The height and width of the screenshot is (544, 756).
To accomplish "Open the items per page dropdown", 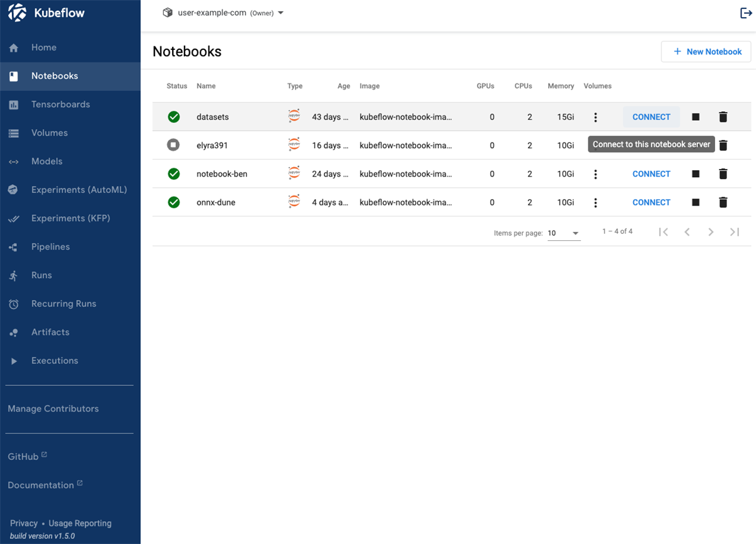I will (563, 233).
